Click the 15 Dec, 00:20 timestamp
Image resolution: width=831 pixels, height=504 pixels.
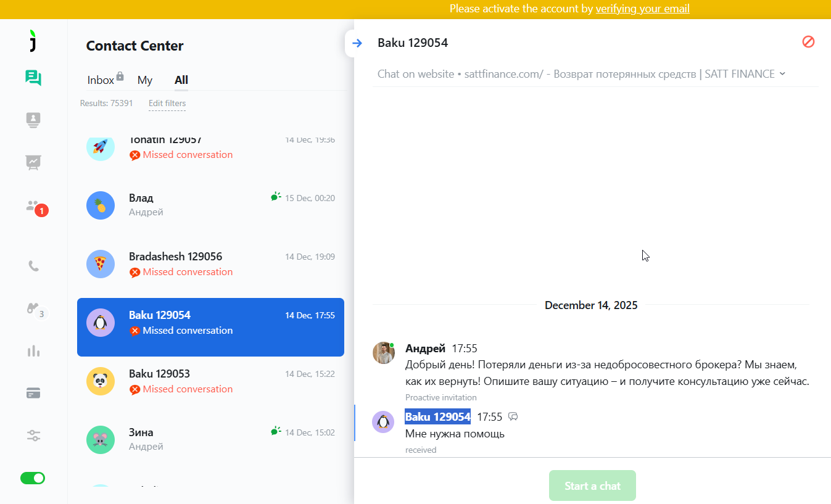(310, 198)
